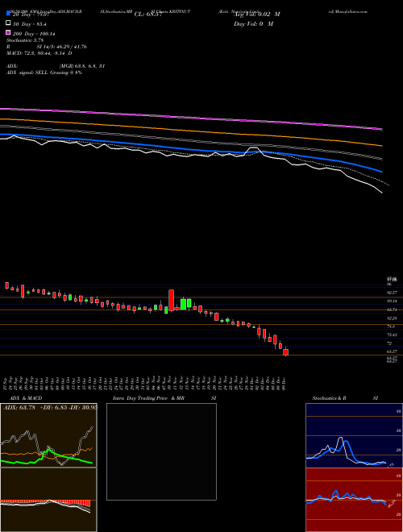Click the 'Day Vol: 0 M' label

click(x=253, y=23)
